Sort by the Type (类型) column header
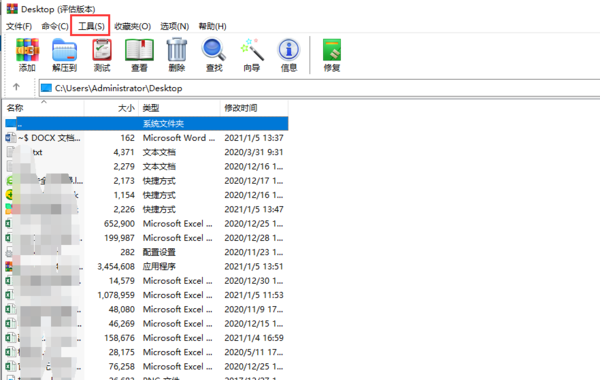Viewport: 600px width, 380px height. (179, 108)
